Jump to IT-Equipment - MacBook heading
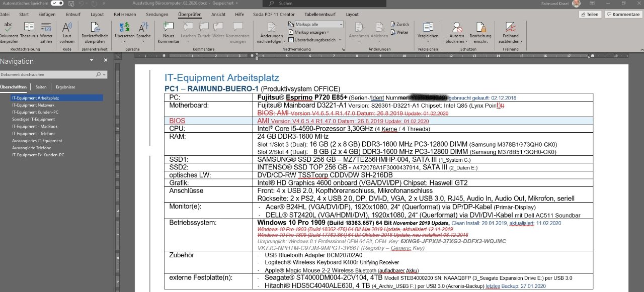644x292 pixels. (35, 126)
